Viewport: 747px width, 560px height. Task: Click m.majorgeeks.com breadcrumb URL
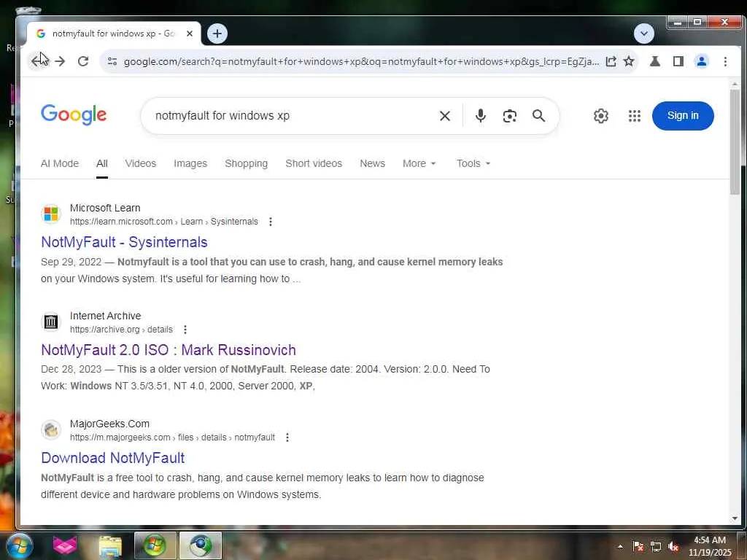point(172,437)
